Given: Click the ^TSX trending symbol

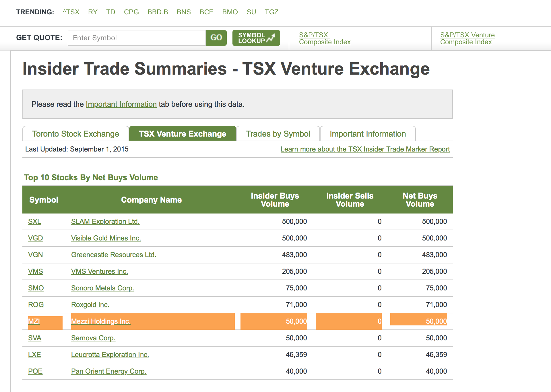Looking at the screenshot, I should point(71,12).
